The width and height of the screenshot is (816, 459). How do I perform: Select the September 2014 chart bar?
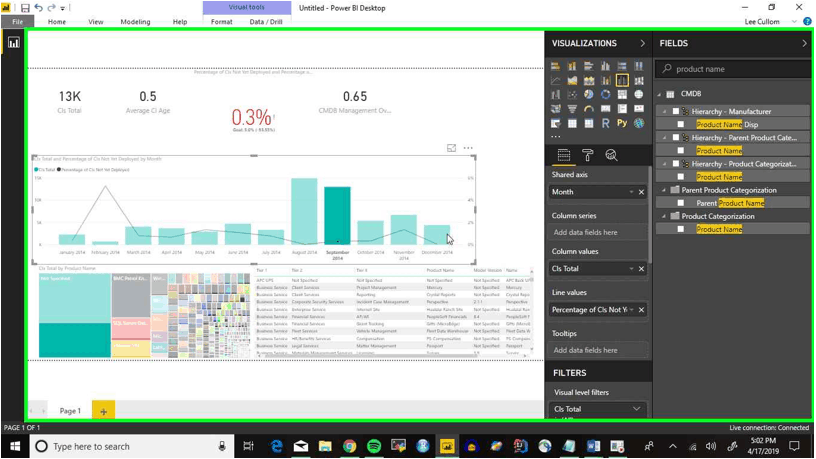pyautogui.click(x=337, y=216)
